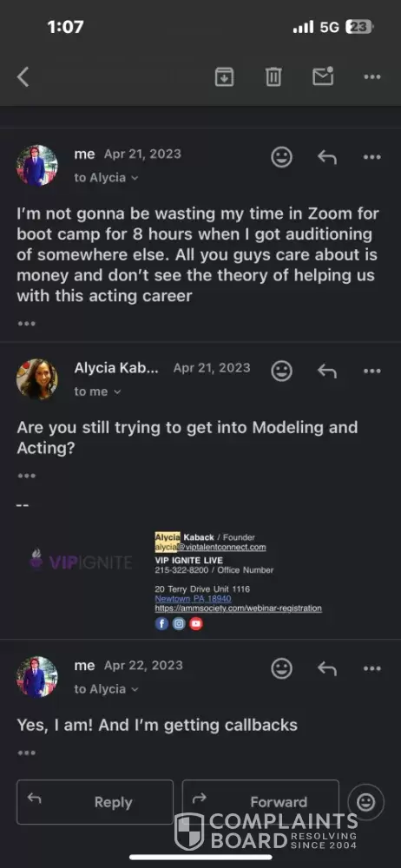Show trimmed content below Alycia's question
Screen dimensions: 401x868
26,476
